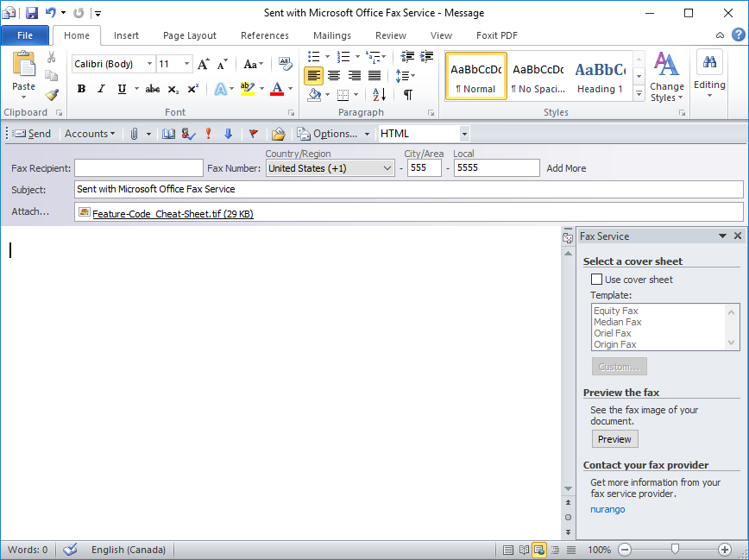Click the spelling check icon in status bar
Screen dimensions: 749x560
pos(70,550)
